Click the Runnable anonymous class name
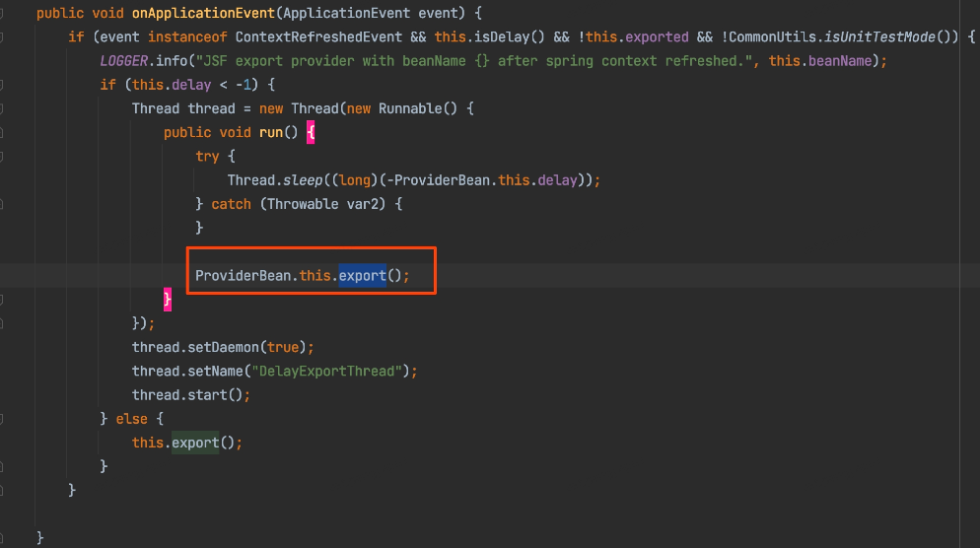 410,108
